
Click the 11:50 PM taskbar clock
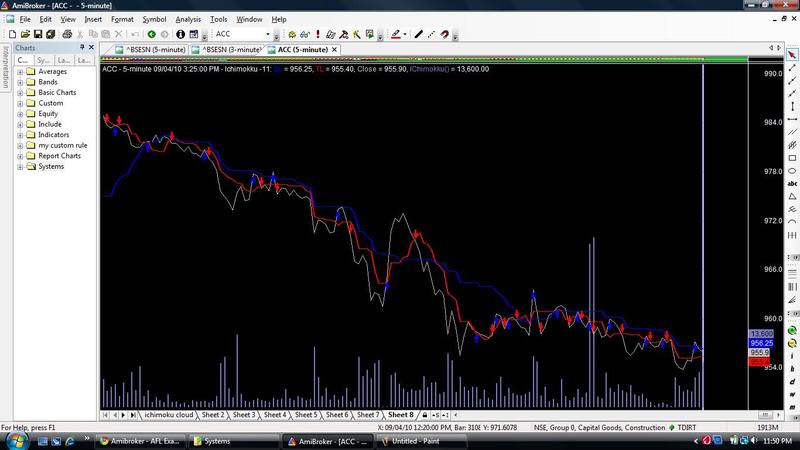pyautogui.click(x=778, y=441)
